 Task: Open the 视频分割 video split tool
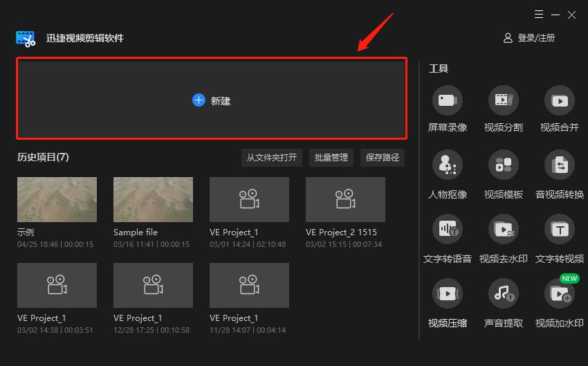(x=503, y=100)
